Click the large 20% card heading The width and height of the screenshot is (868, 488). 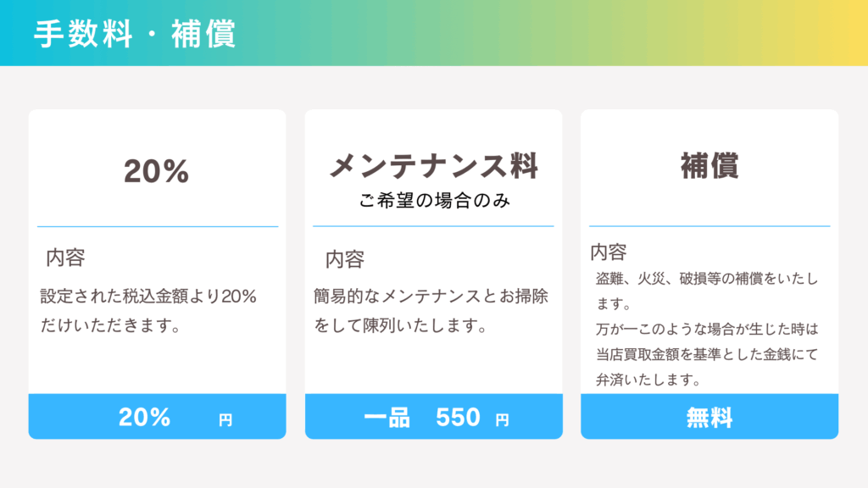pyautogui.click(x=157, y=171)
